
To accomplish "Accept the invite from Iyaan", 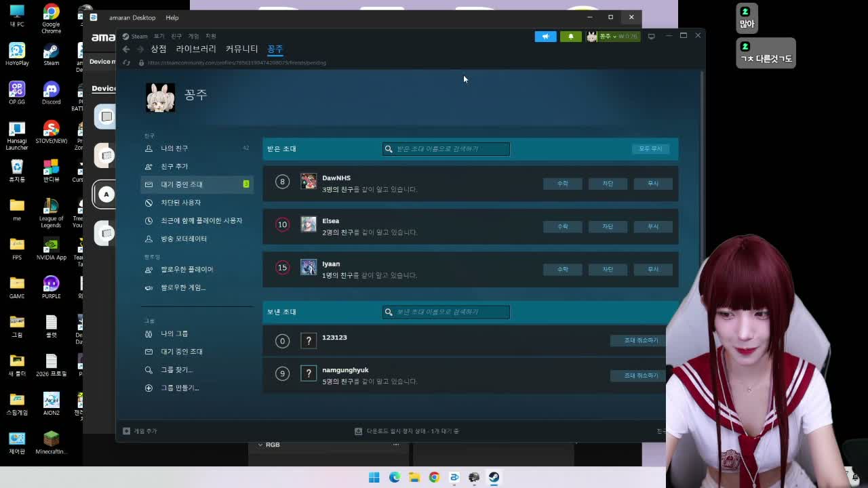I will tap(563, 269).
